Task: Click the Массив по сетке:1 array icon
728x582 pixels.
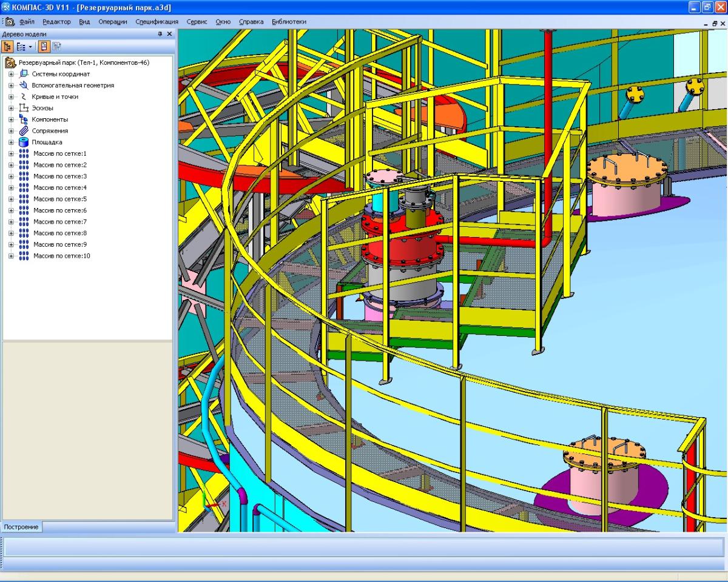Action: [24, 154]
